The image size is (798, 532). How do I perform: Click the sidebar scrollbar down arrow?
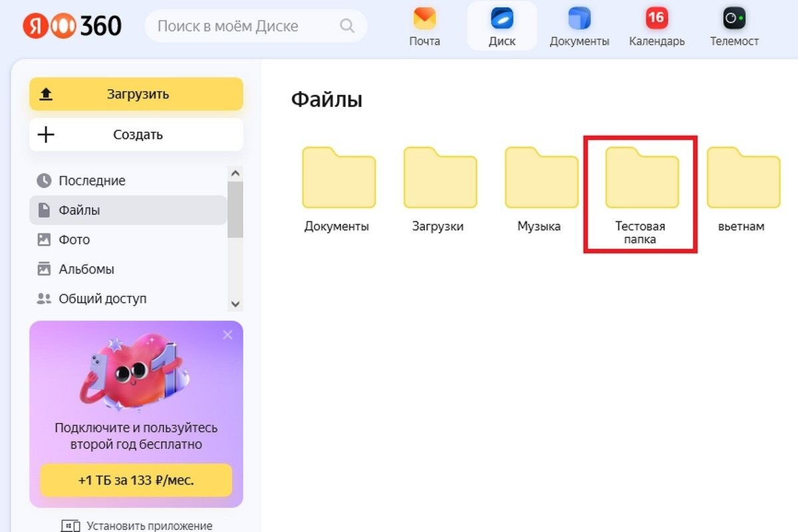235,303
